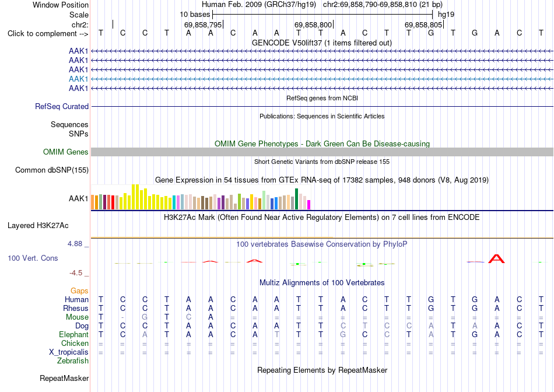
Task: Open 'Multiz Alignments of 100 Vertebrates' title
Action: [322, 283]
